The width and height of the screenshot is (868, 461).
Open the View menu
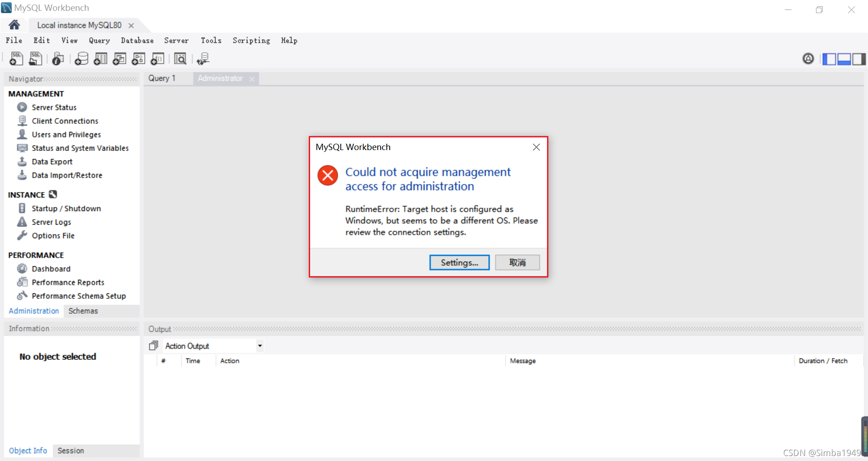click(x=70, y=40)
